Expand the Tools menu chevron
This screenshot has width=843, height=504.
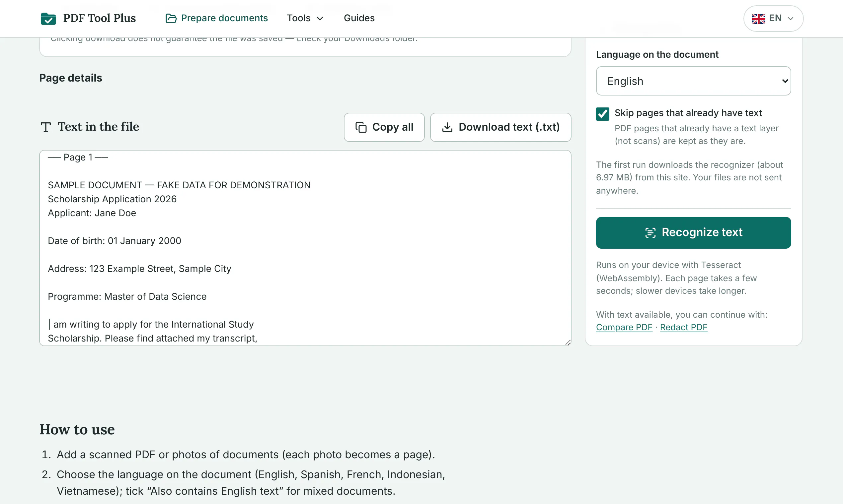320,18
